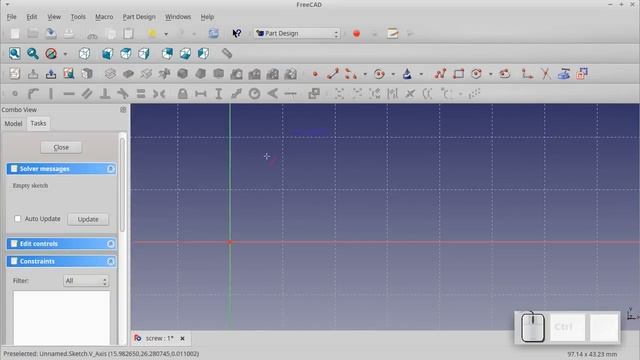This screenshot has height=360, width=640.
Task: Close the screw : 1* document tab
Action: 182,338
